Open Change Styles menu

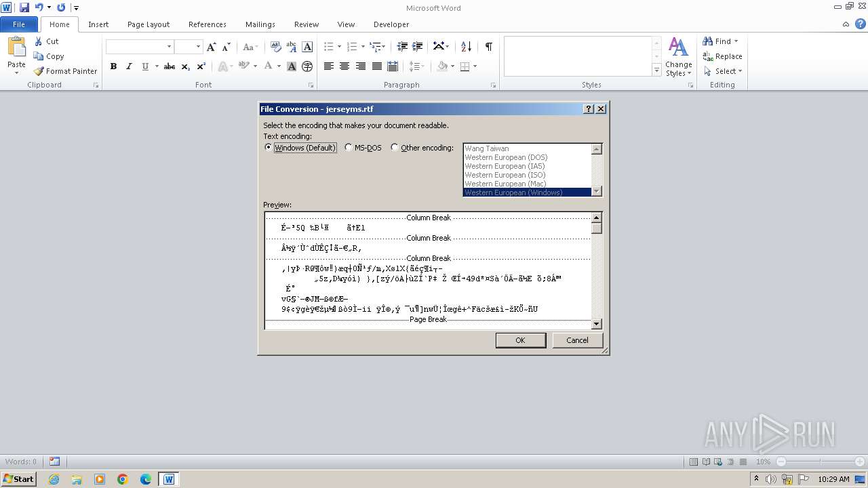pyautogui.click(x=678, y=58)
